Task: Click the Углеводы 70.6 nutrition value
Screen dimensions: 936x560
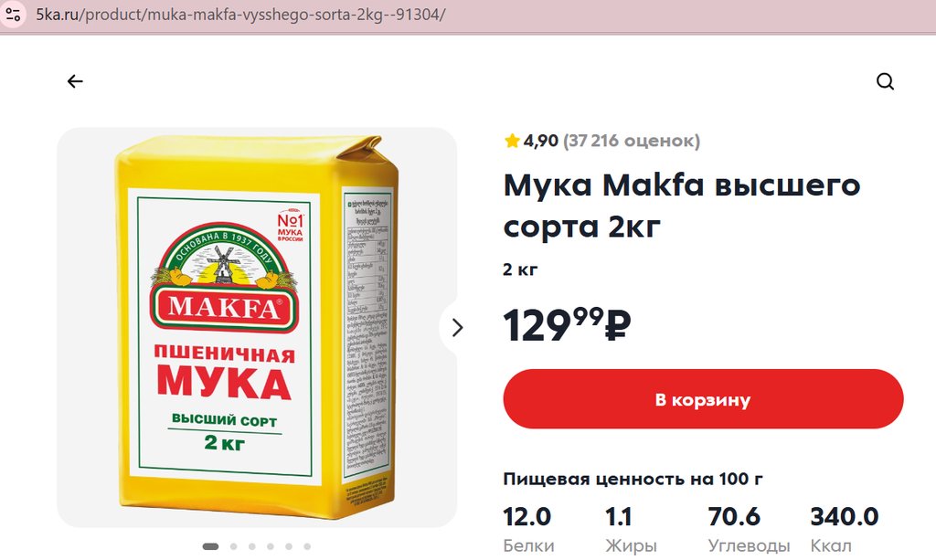Action: pyautogui.click(x=734, y=517)
